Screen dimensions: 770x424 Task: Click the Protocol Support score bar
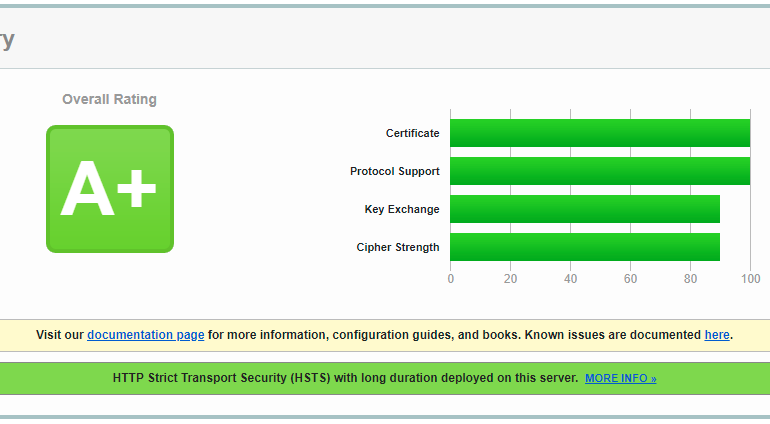pos(599,171)
